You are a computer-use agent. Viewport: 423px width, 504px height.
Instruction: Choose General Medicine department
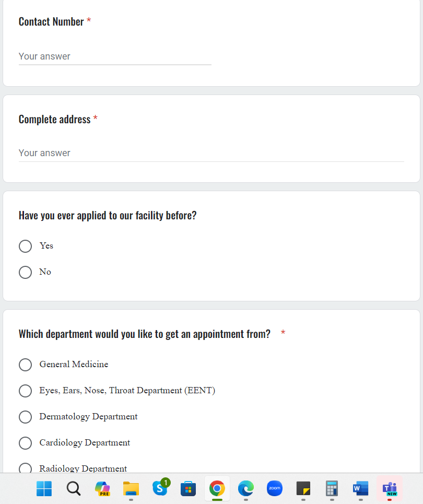(x=25, y=365)
